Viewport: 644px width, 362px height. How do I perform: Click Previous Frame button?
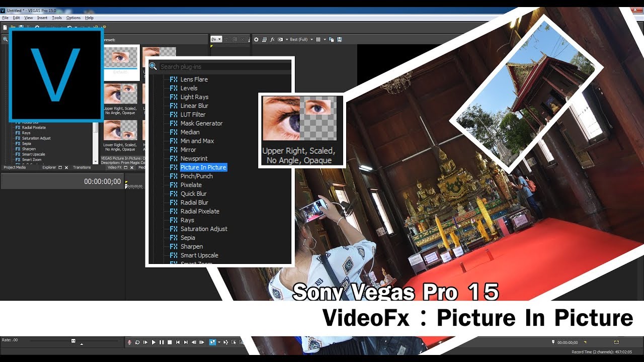[194, 342]
